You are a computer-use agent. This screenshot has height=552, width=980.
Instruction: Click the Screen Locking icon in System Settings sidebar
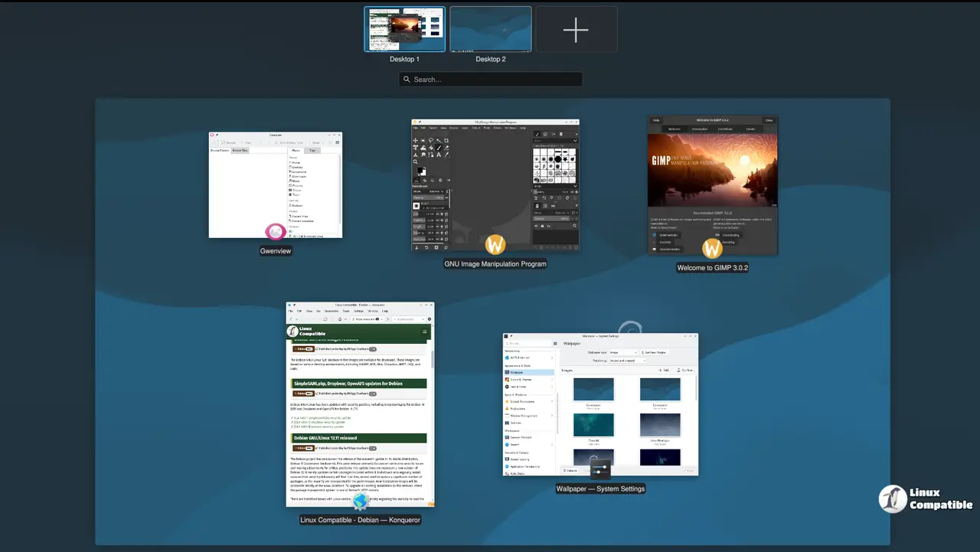click(x=507, y=459)
